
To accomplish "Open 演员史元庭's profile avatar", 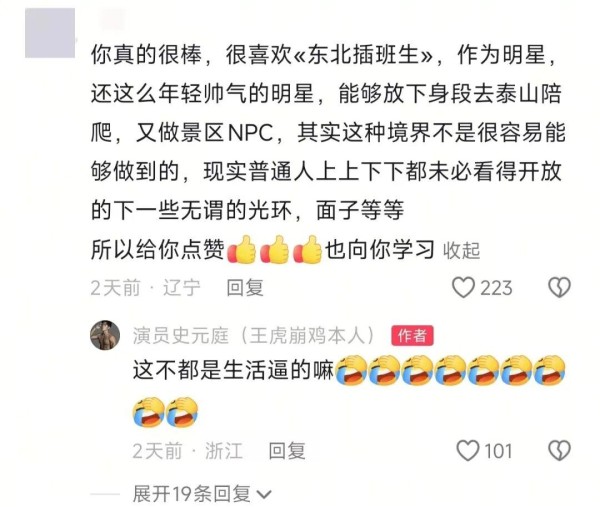I will click(x=105, y=335).
